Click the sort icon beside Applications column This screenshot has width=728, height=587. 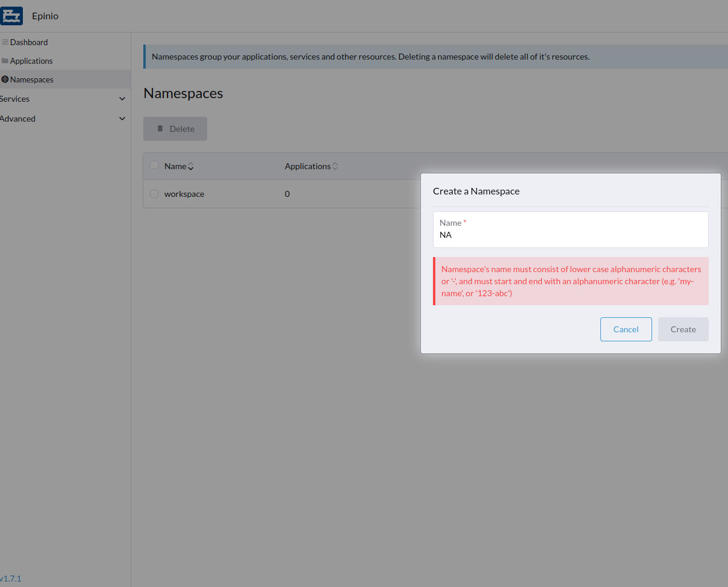point(334,166)
